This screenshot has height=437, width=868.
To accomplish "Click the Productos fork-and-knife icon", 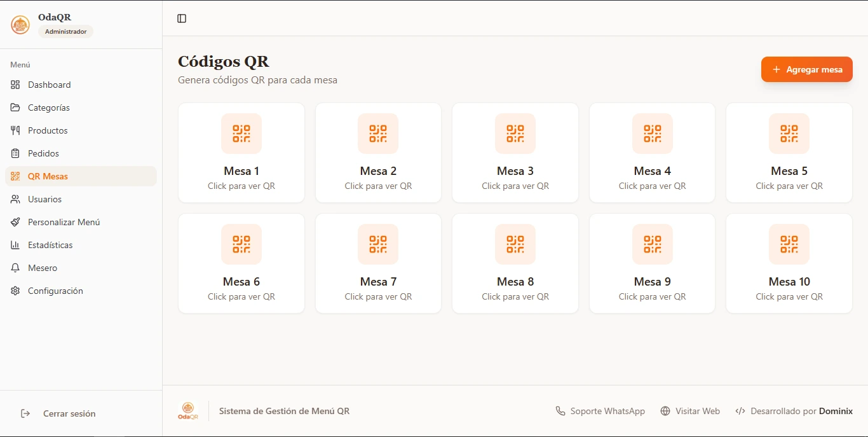I will 15,130.
